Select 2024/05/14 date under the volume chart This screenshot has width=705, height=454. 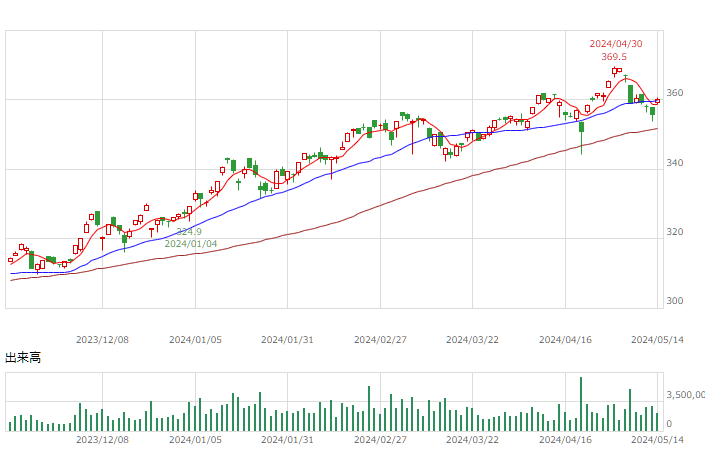657,439
